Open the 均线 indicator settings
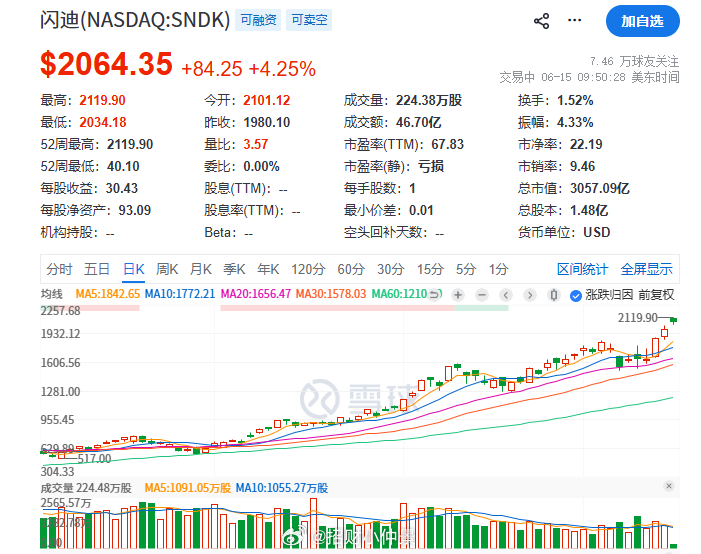701x554 pixels. [52, 294]
